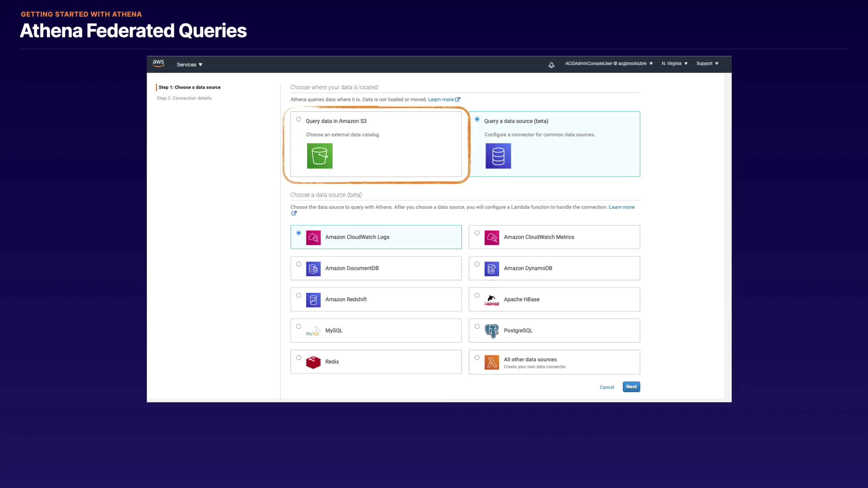The width and height of the screenshot is (868, 488).
Task: Select the MySQL radio button
Action: (298, 327)
